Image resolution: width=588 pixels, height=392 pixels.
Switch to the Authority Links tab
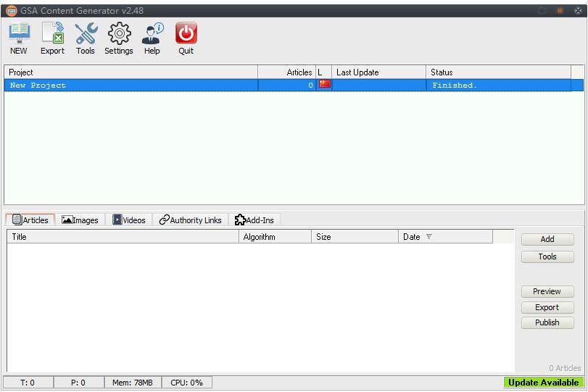[x=190, y=220]
